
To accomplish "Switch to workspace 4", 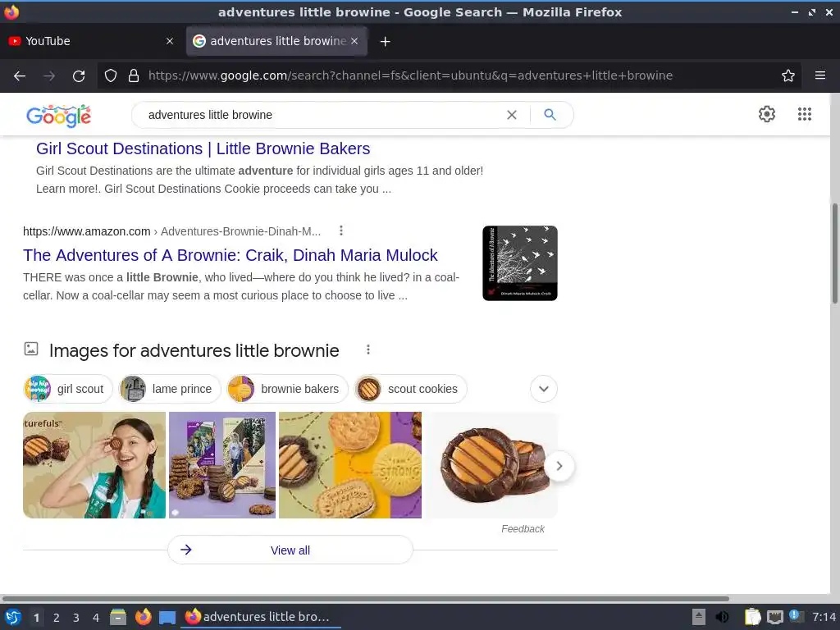I will tap(95, 618).
